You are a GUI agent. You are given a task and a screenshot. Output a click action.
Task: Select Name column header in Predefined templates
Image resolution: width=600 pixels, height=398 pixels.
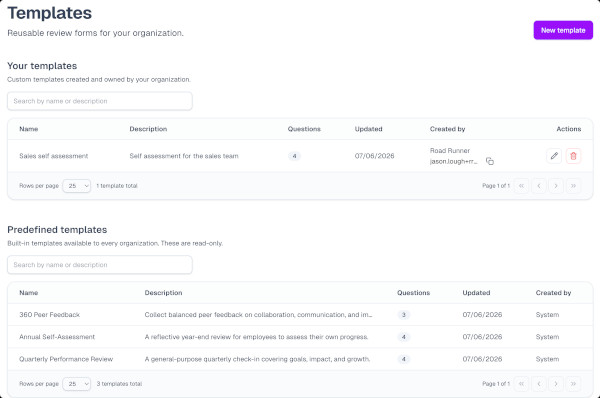pos(29,293)
